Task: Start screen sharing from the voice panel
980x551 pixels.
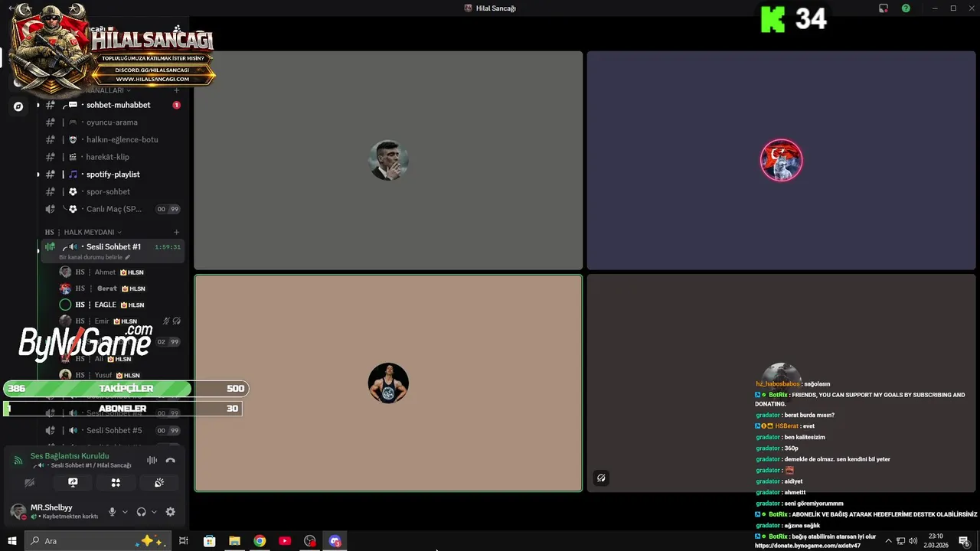Action: (73, 483)
